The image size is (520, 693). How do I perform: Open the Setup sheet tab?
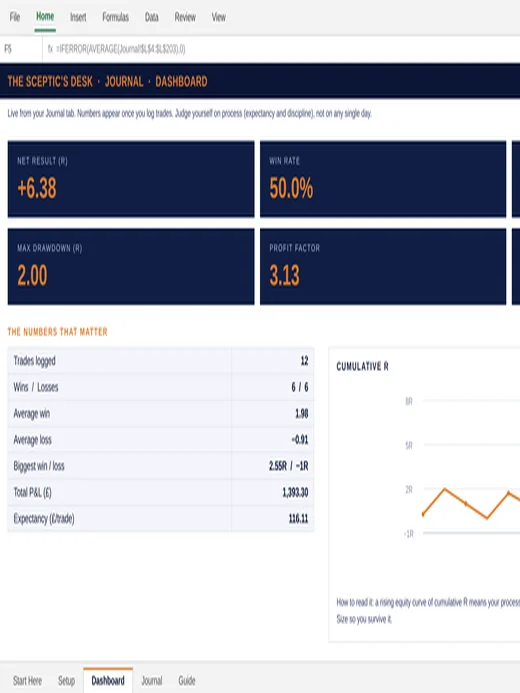[66, 681]
